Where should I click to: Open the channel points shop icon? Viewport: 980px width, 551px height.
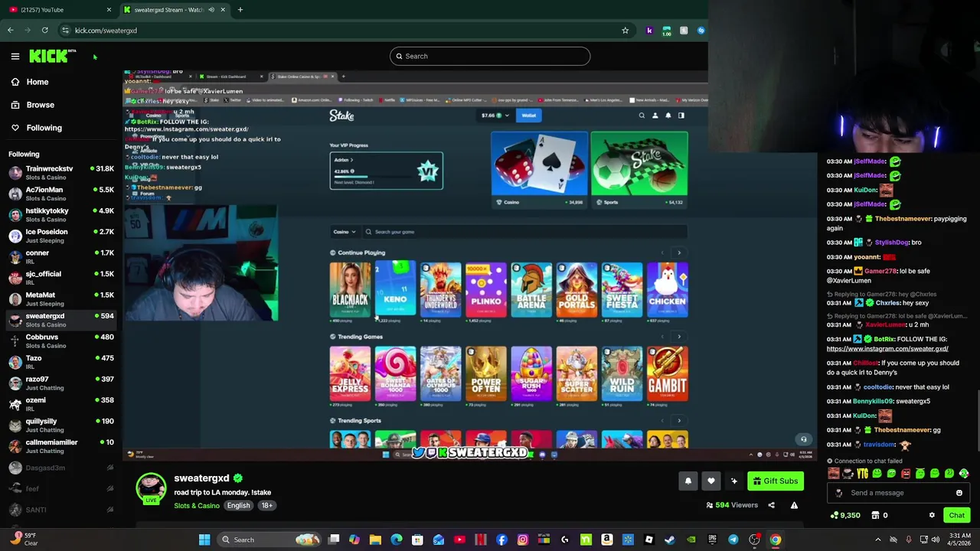click(875, 515)
